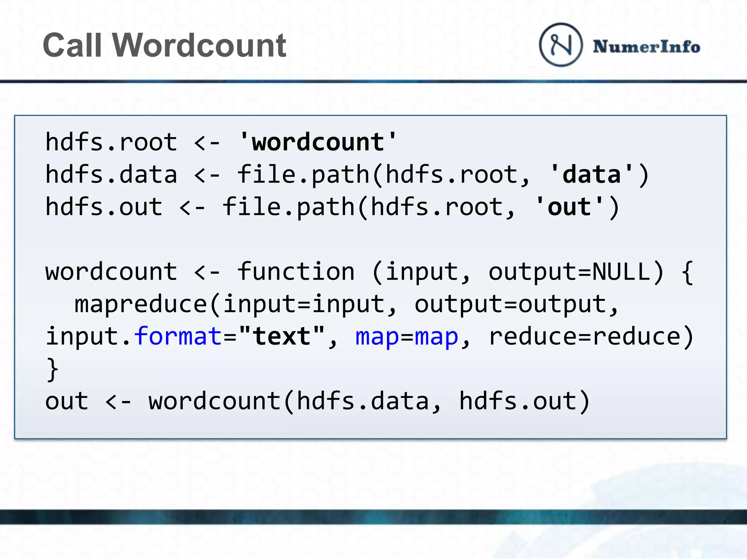Click the blue 'format' keyword
This screenshot has width=747, height=560.
tap(178, 336)
